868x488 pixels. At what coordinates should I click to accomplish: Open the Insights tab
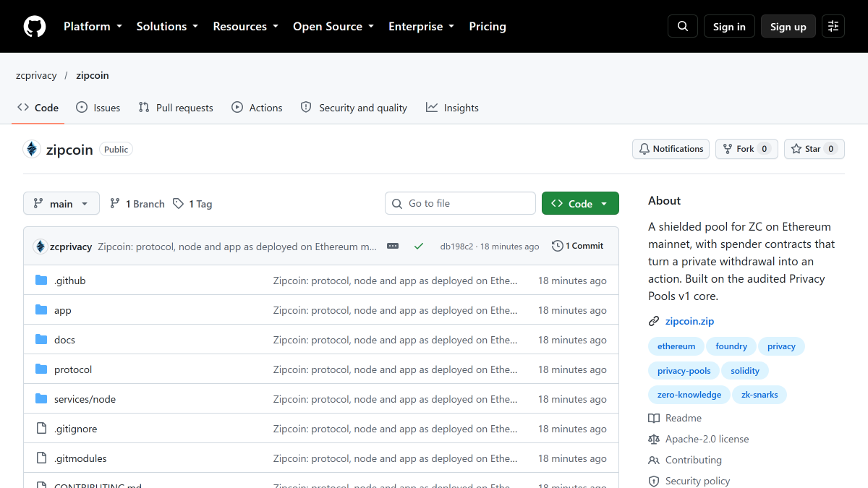point(453,108)
